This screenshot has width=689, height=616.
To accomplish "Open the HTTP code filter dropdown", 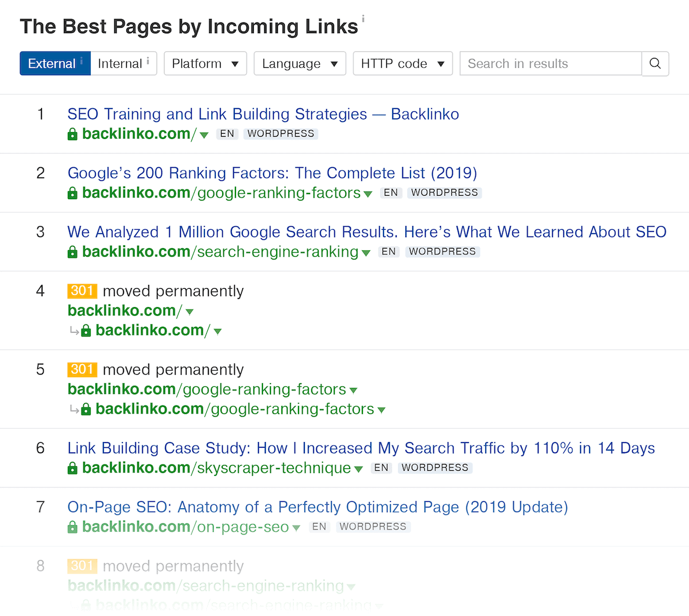I will [x=402, y=64].
